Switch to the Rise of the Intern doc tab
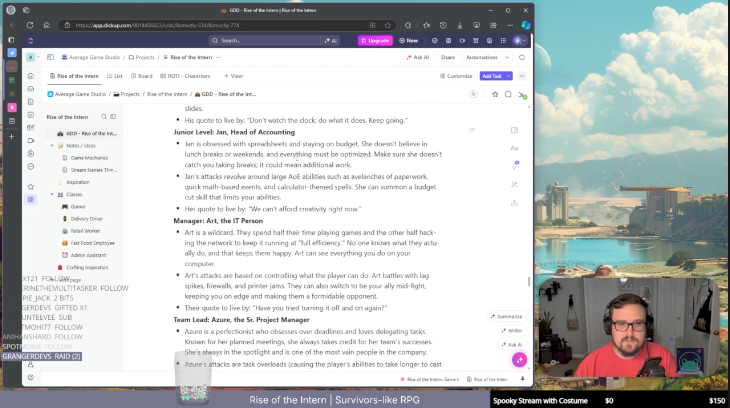 coord(74,76)
